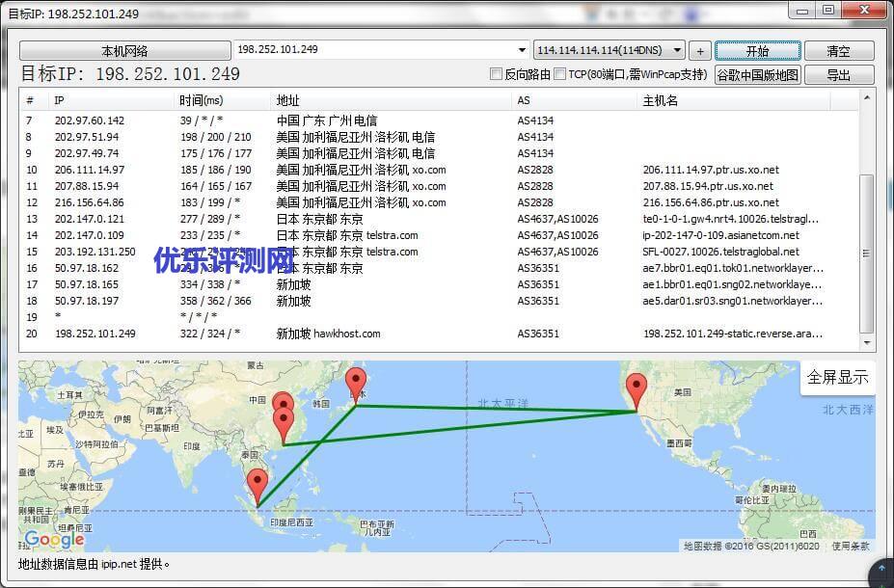The image size is (894, 588).
Task: Click the Los Angeles map pin marker
Action: coord(636,389)
